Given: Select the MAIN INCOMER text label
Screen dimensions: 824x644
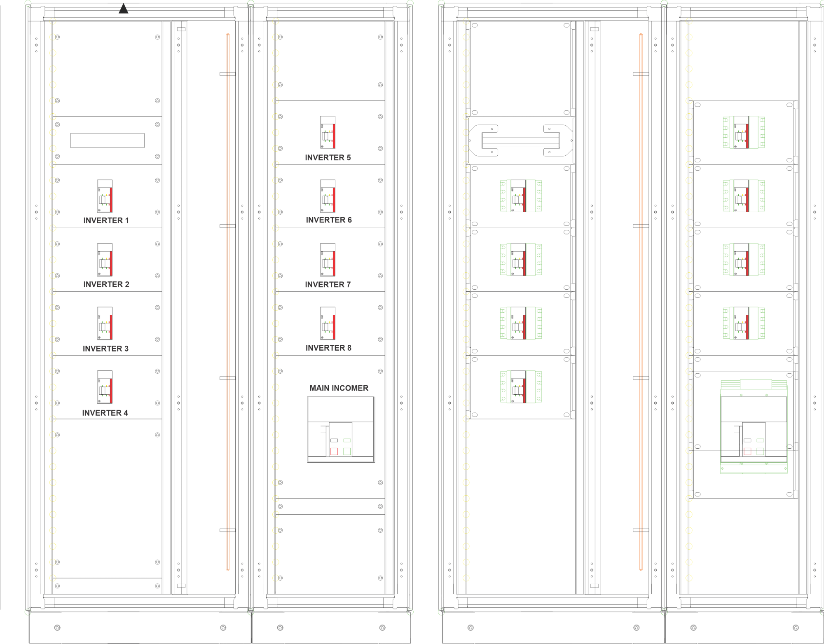Looking at the screenshot, I should click(339, 388).
